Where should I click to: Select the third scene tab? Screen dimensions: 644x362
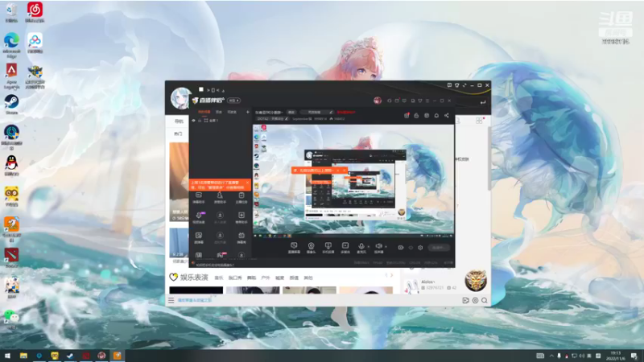pos(232,112)
